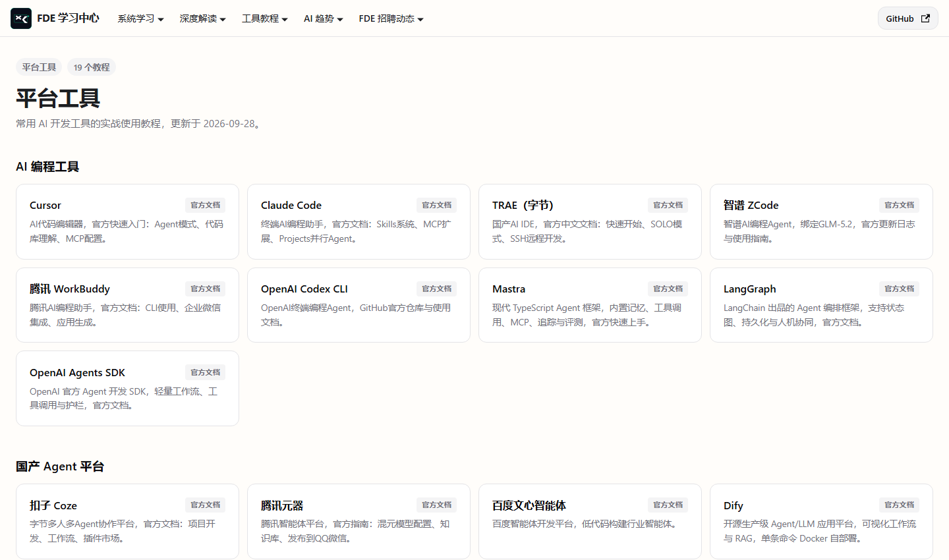Click 官方文档 badge on 扣子 Coze card

click(x=206, y=505)
